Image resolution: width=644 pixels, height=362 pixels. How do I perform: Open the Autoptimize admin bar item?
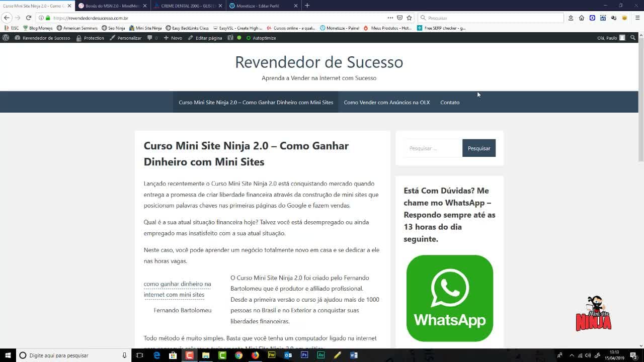tap(261, 38)
